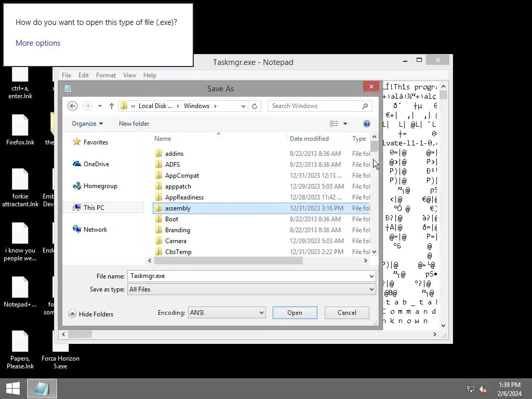Select the AppReadiness folder

click(261, 197)
